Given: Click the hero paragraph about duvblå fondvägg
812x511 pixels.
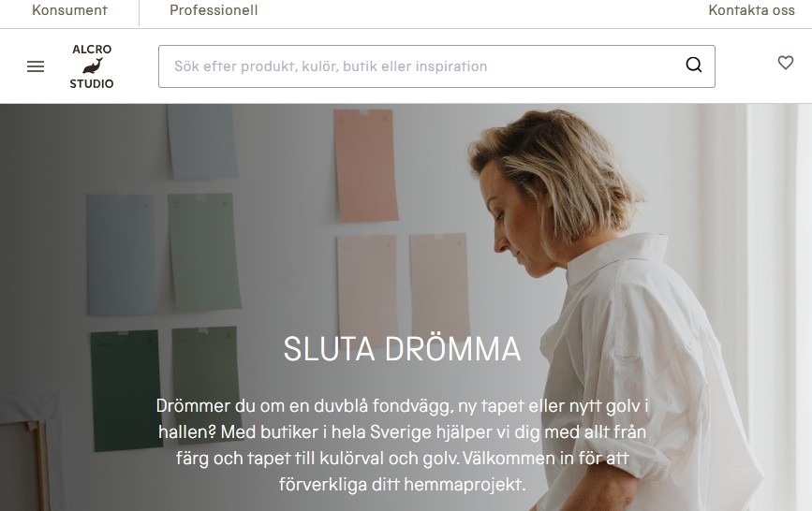Looking at the screenshot, I should click(x=402, y=445).
